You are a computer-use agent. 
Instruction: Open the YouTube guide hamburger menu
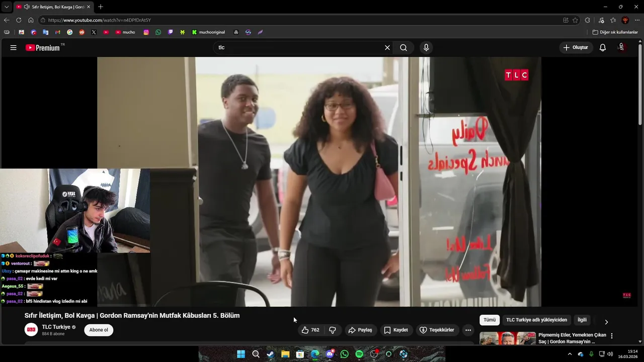(14, 48)
